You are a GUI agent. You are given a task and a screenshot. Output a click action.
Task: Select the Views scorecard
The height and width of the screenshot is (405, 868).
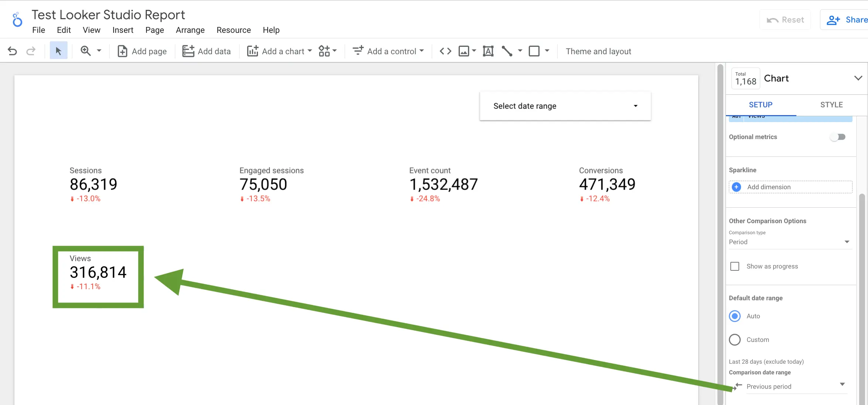tap(98, 273)
